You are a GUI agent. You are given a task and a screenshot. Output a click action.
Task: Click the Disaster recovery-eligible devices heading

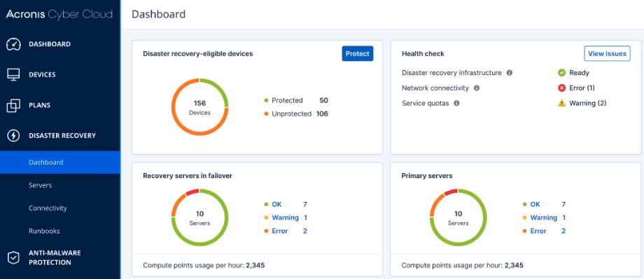click(198, 53)
